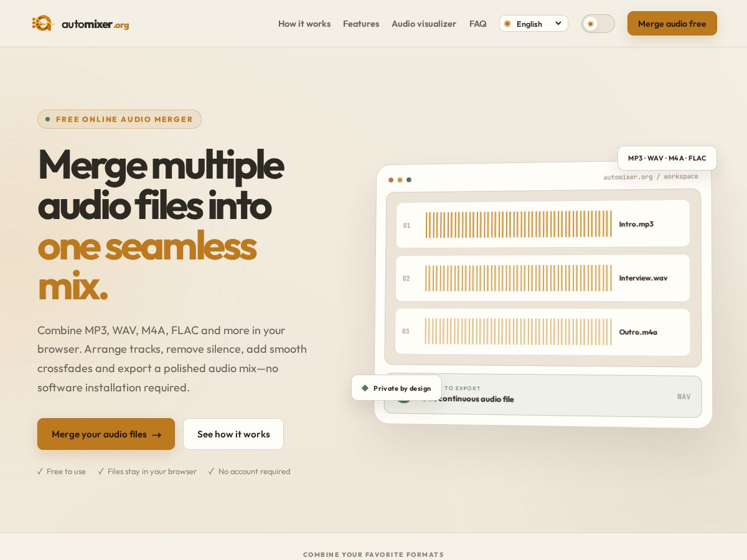Click the diamond icon in Private by design
The image size is (747, 560).
pyautogui.click(x=365, y=388)
